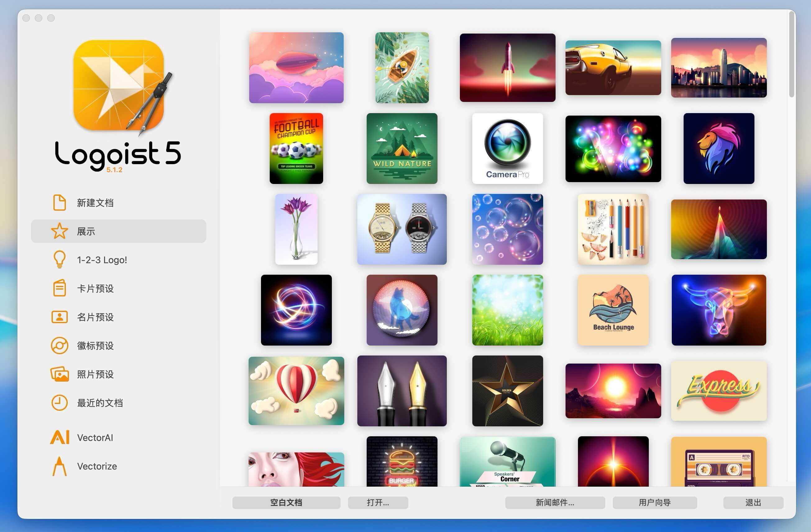This screenshot has height=532, width=811.
Task: Create a 空白文档 blank document
Action: point(286,502)
